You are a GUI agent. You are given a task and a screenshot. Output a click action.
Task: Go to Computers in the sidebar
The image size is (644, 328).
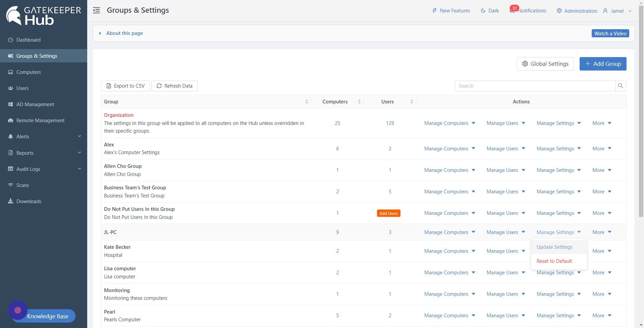coord(29,72)
